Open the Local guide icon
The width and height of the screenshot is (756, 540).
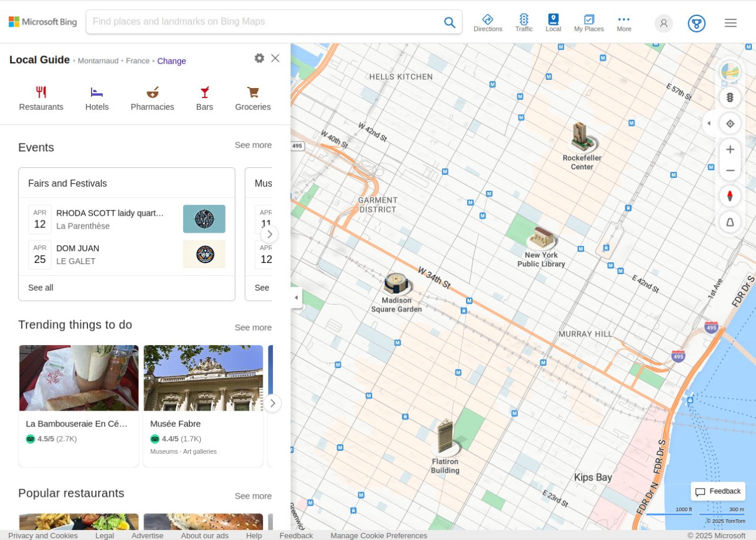tap(553, 22)
